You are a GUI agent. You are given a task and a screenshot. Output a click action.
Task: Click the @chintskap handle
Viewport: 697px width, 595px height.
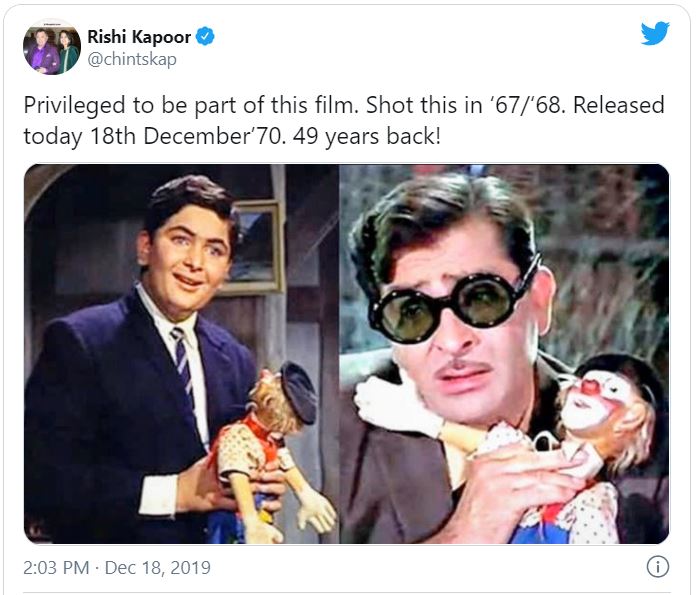[x=130, y=59]
